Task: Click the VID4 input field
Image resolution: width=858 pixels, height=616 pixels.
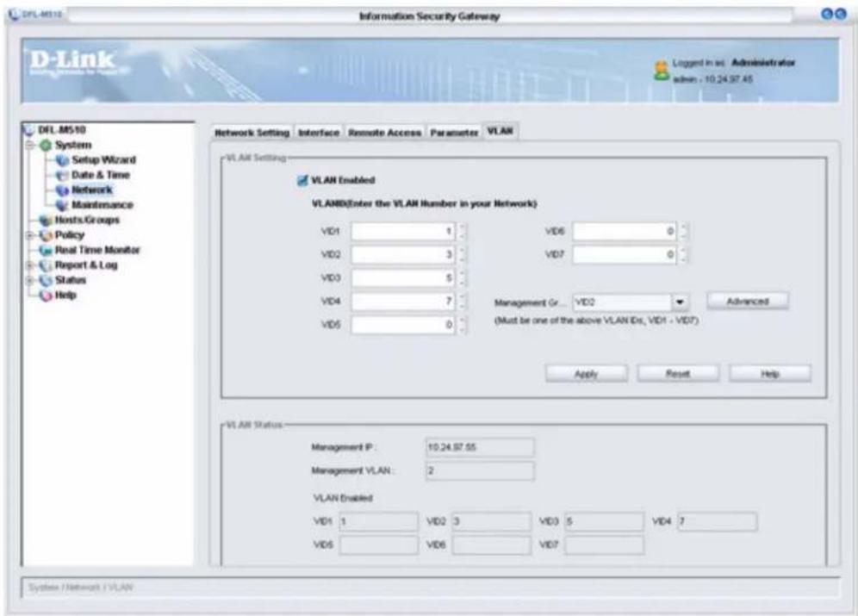Action: pos(403,302)
